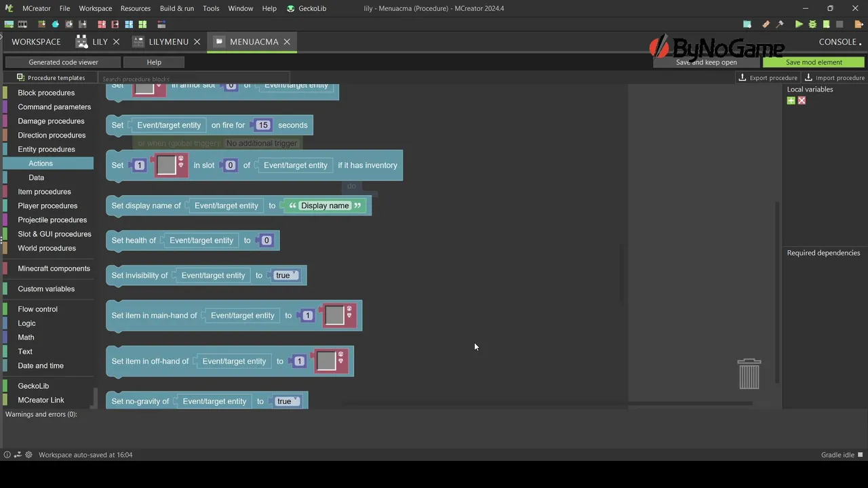Select item slot in main-hand block
Viewport: 868px width, 488px height.
[336, 315]
